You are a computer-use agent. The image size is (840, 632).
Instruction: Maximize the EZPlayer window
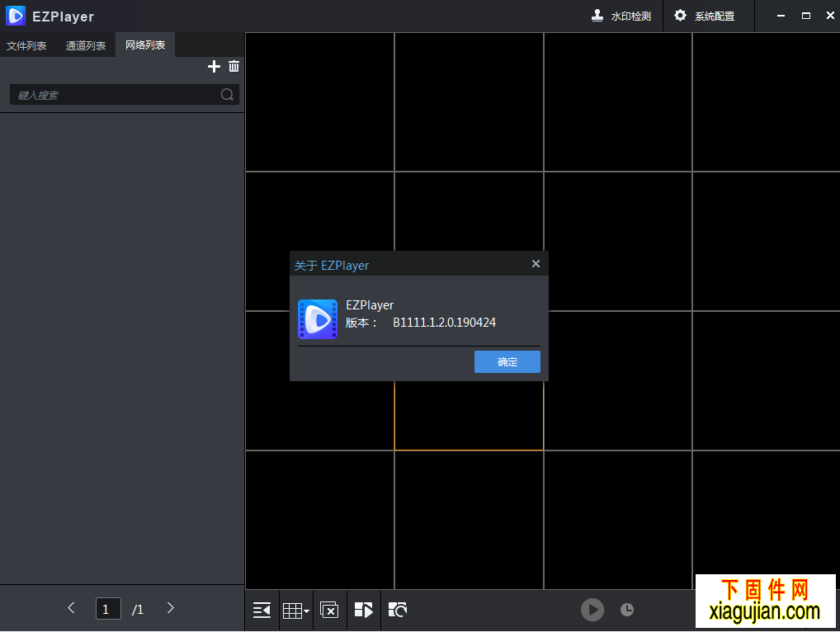click(x=805, y=16)
